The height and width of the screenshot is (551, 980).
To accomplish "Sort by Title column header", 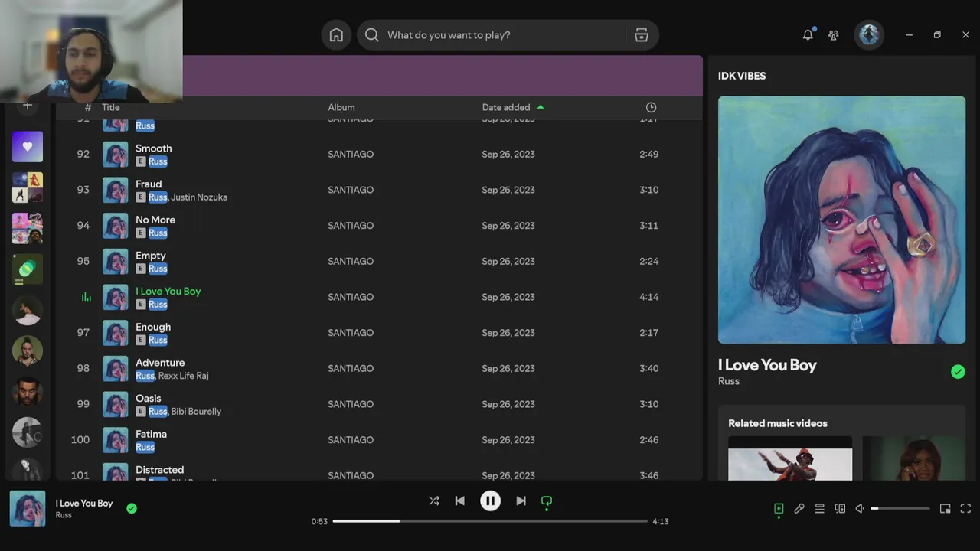I will [111, 107].
